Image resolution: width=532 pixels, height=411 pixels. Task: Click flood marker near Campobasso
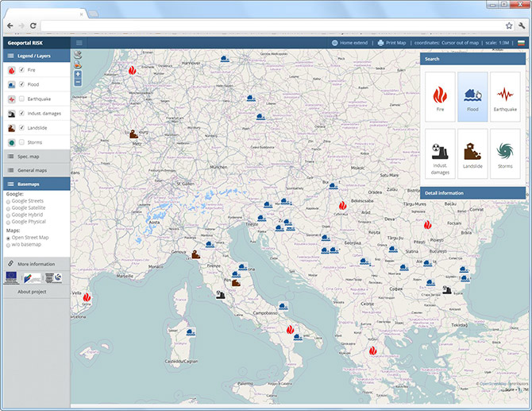pyautogui.click(x=283, y=306)
